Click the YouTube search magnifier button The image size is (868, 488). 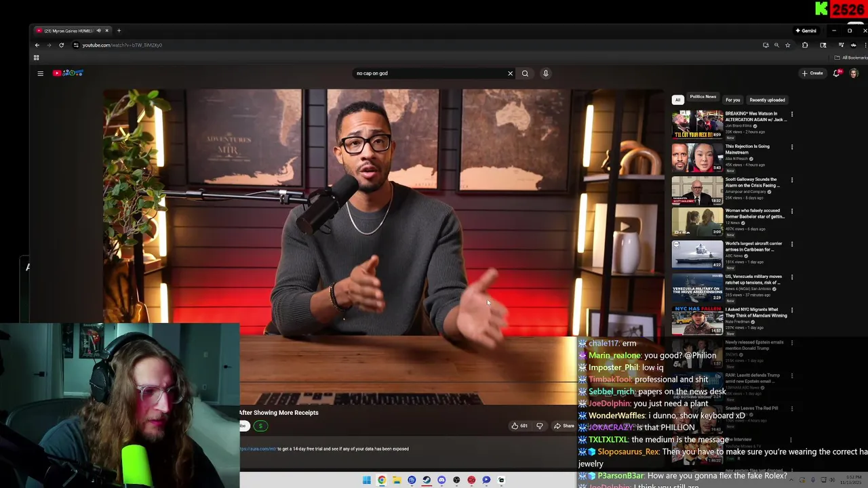pos(525,73)
